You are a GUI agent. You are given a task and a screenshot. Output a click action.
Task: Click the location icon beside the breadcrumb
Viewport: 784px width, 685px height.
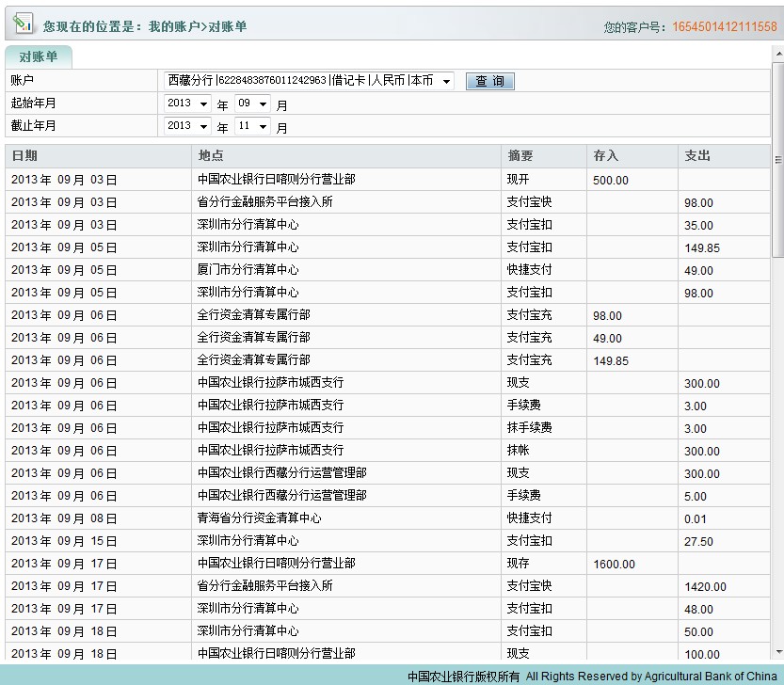click(23, 26)
